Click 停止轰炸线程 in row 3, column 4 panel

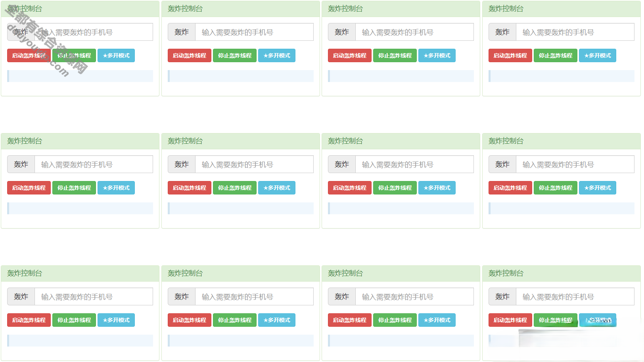(x=556, y=320)
